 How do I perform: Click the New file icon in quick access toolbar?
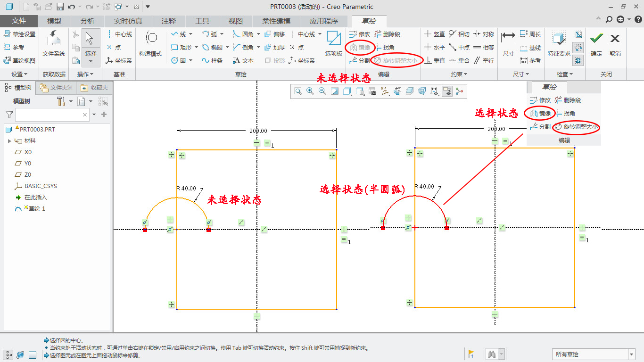pos(26,7)
